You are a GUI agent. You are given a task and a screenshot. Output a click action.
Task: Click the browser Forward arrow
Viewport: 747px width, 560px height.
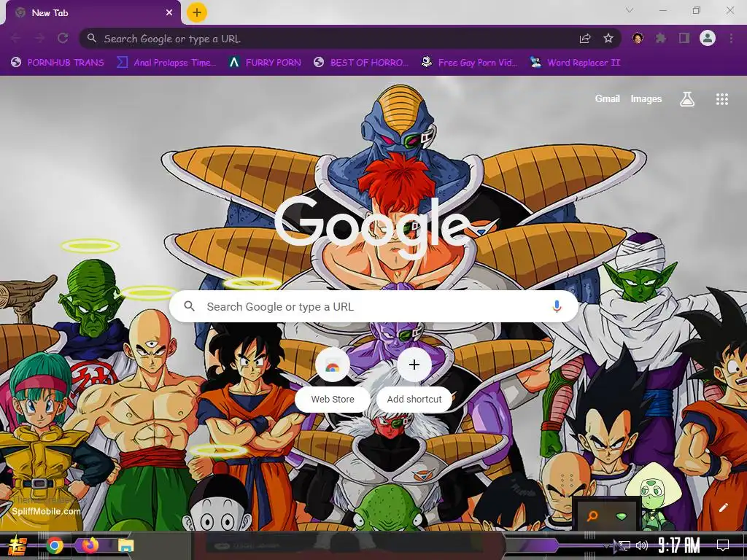(39, 39)
